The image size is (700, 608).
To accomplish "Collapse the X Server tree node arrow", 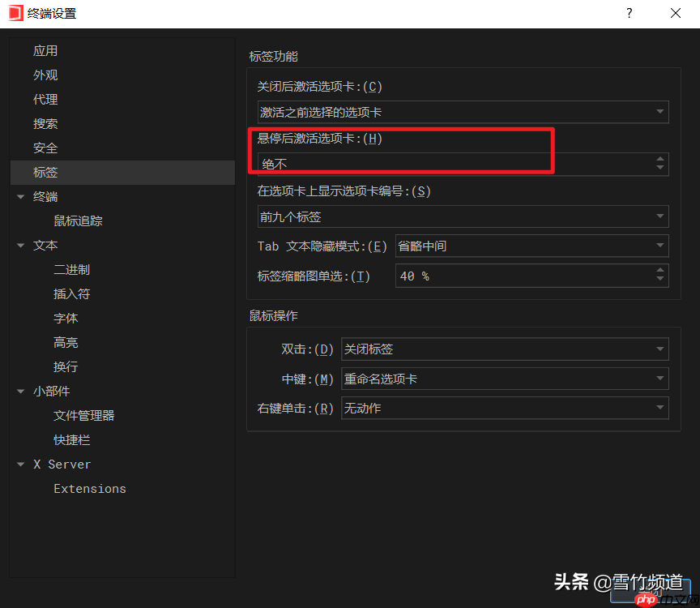I will click(20, 465).
